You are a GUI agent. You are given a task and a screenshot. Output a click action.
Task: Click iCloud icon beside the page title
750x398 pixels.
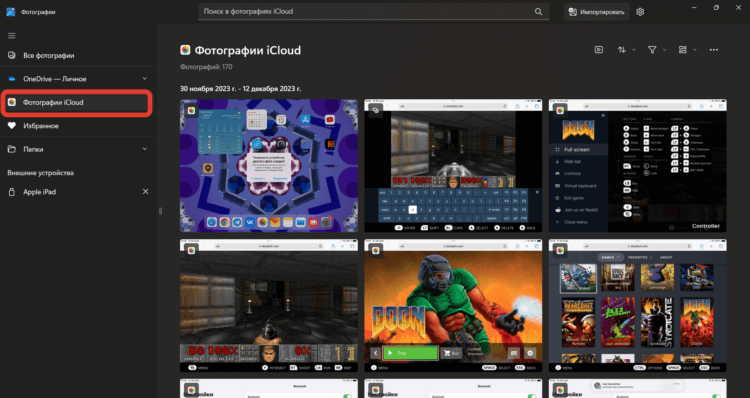click(x=185, y=50)
